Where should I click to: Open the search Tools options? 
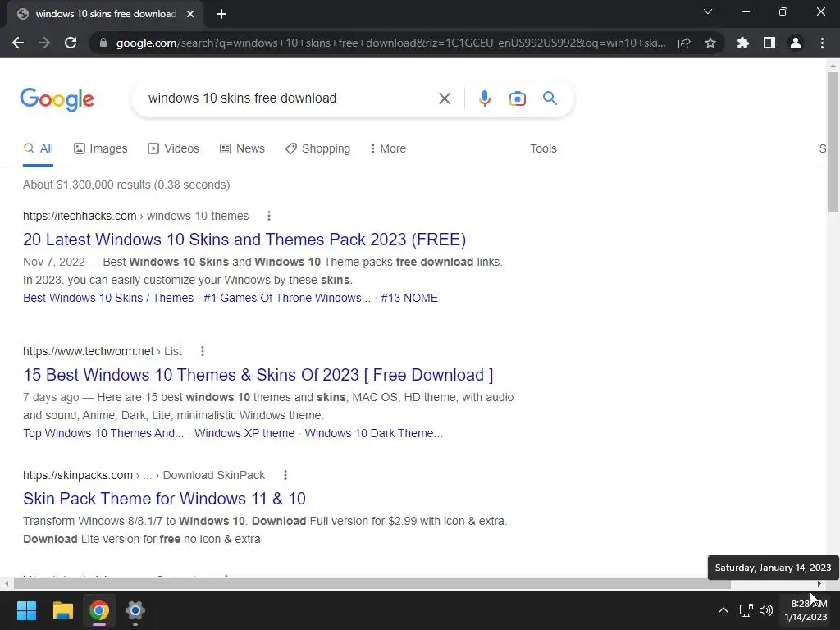pos(543,148)
